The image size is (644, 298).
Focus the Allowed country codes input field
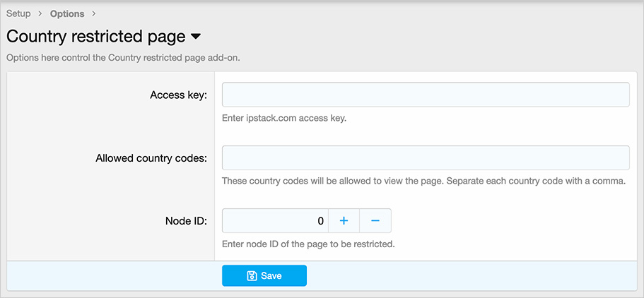tap(426, 157)
